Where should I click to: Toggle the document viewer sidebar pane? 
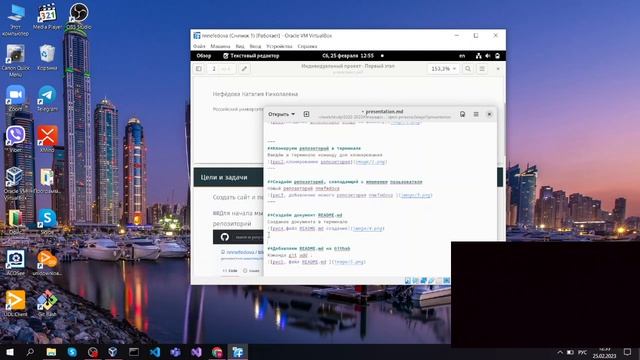[199, 69]
